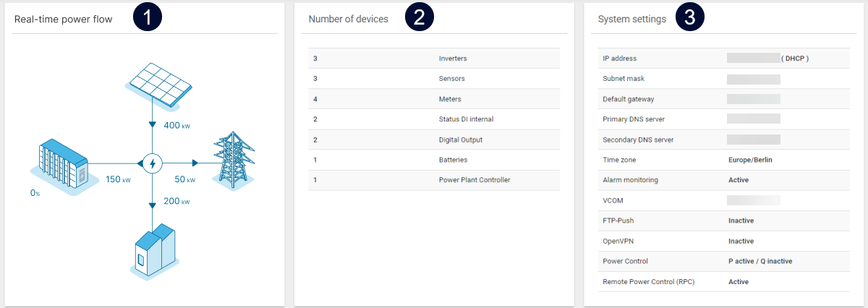
Task: Click the battery storage container icon
Action: [x=60, y=164]
